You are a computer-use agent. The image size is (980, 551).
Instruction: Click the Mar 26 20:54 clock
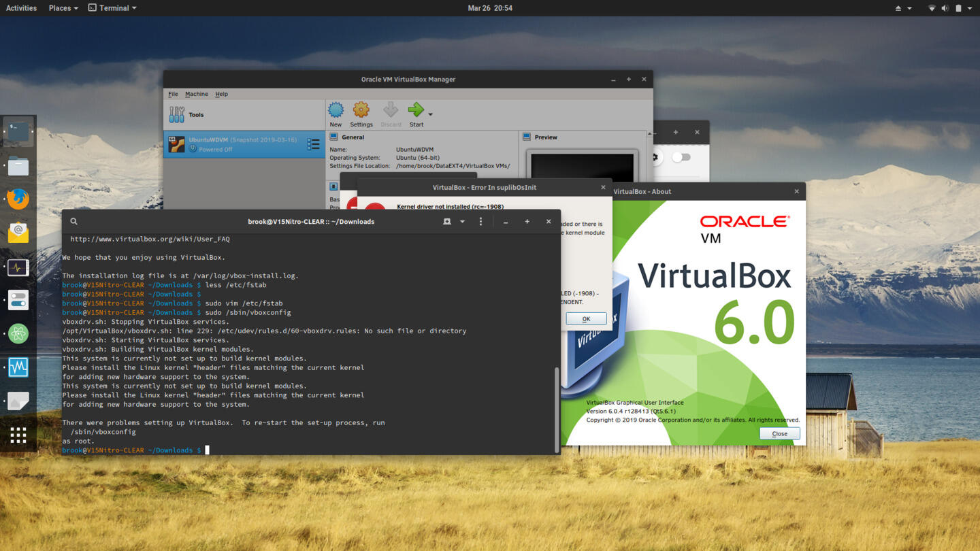[x=490, y=8]
